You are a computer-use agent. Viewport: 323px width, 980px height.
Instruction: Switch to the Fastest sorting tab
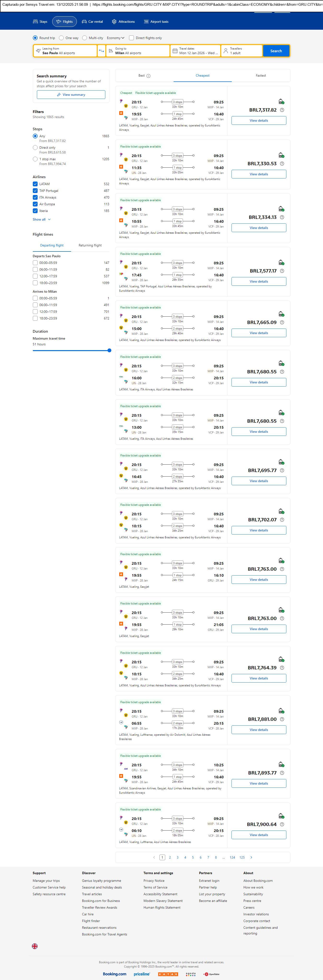[261, 76]
